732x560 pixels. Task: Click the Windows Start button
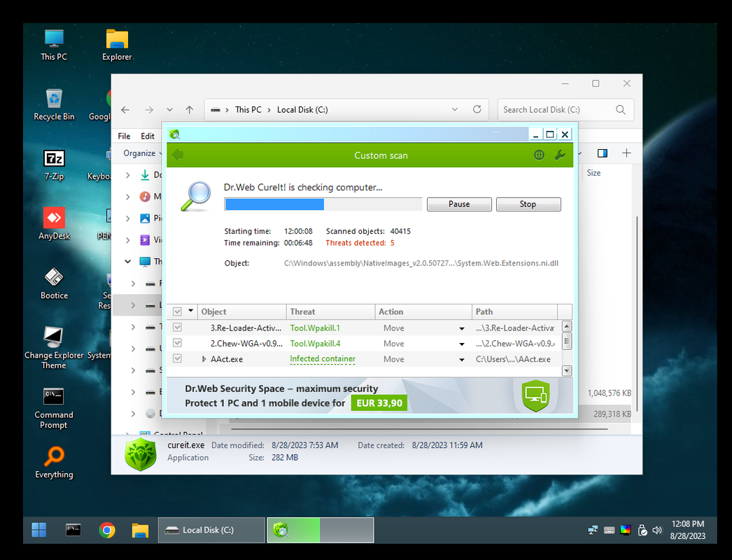coord(38,530)
